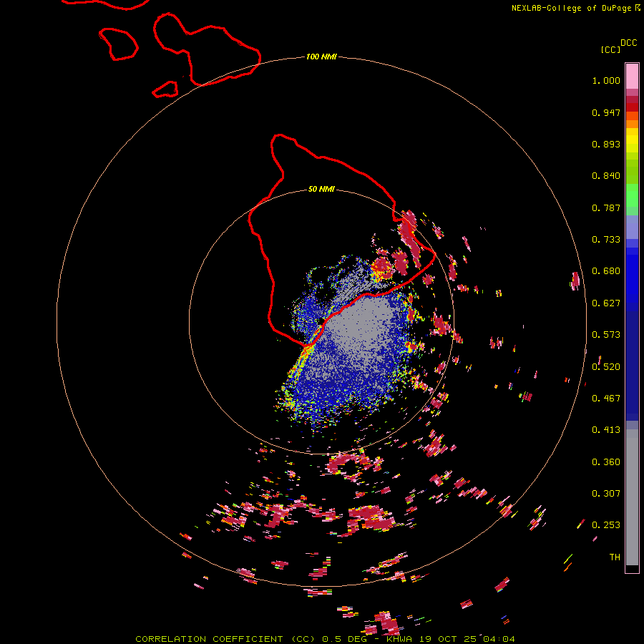Screen dimensions: 644x644
Task: Click the small oval island outline at top left
Action: (118, 44)
